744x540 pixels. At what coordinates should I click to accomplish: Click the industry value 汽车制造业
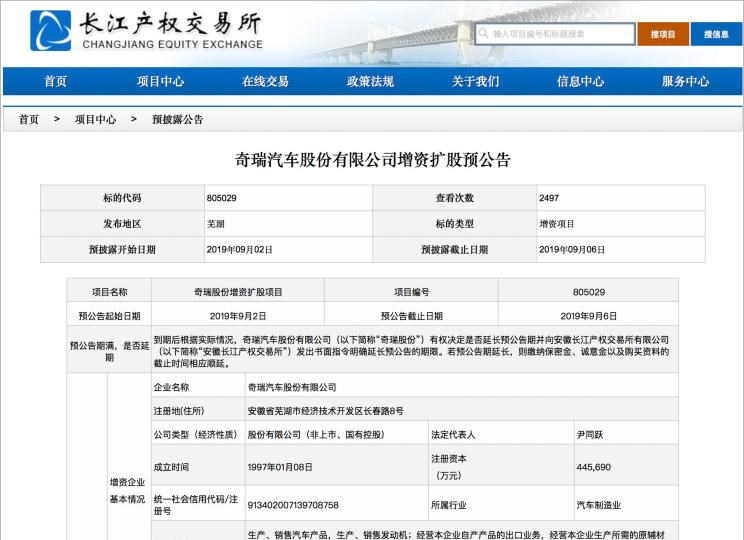598,505
